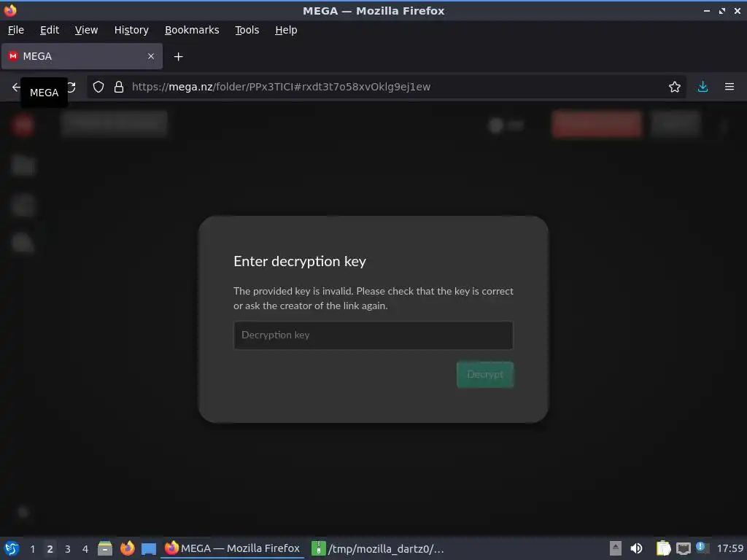Focus the Decryption key input field

coord(373,335)
